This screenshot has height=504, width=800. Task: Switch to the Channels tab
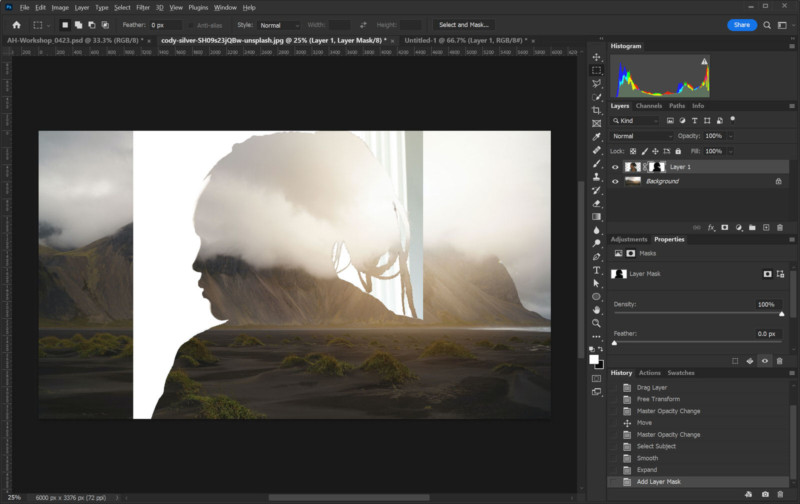coord(648,106)
